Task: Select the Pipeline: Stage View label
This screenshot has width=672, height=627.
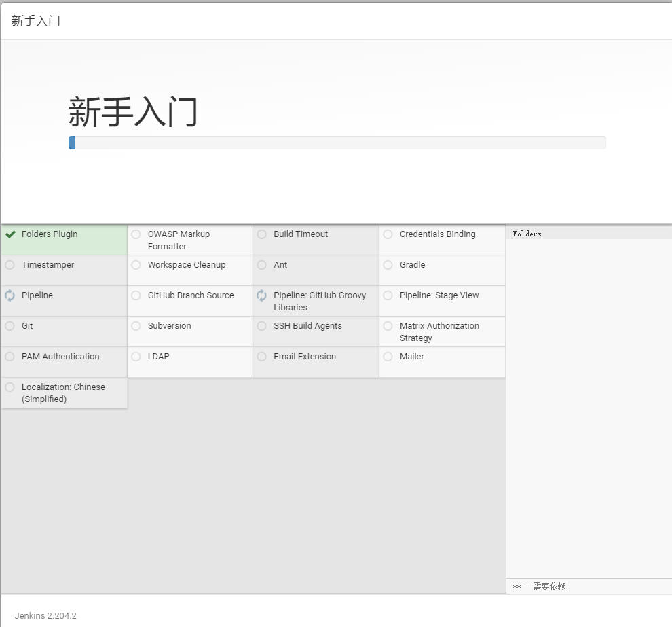Action: point(439,295)
